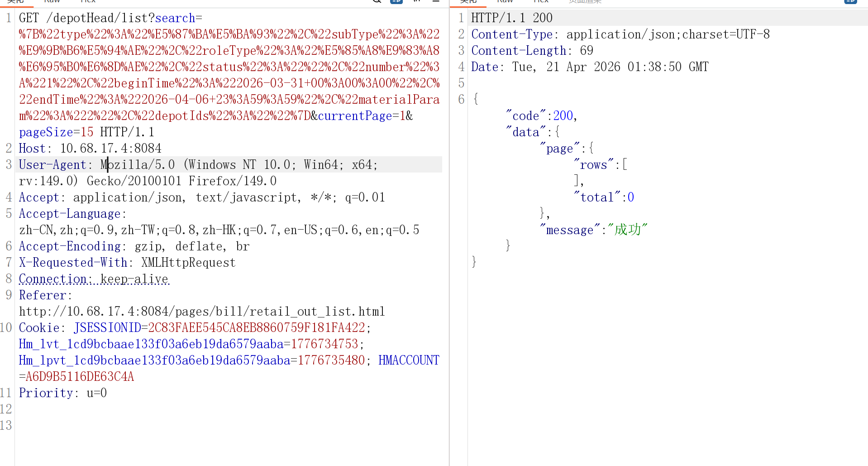
Task: Click the 'zh-CN,zh;q=0.9' language values line
Action: pyautogui.click(x=219, y=230)
